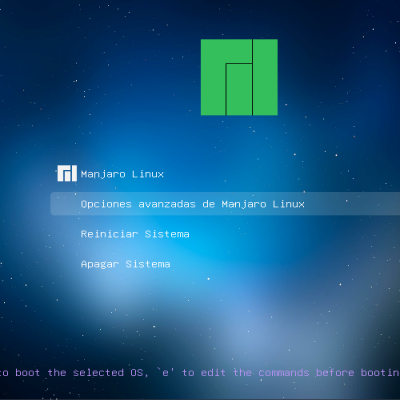The image size is (400, 400).
Task: Click the 'Sistema' word in Reiniciar entry
Action: pyautogui.click(x=167, y=234)
